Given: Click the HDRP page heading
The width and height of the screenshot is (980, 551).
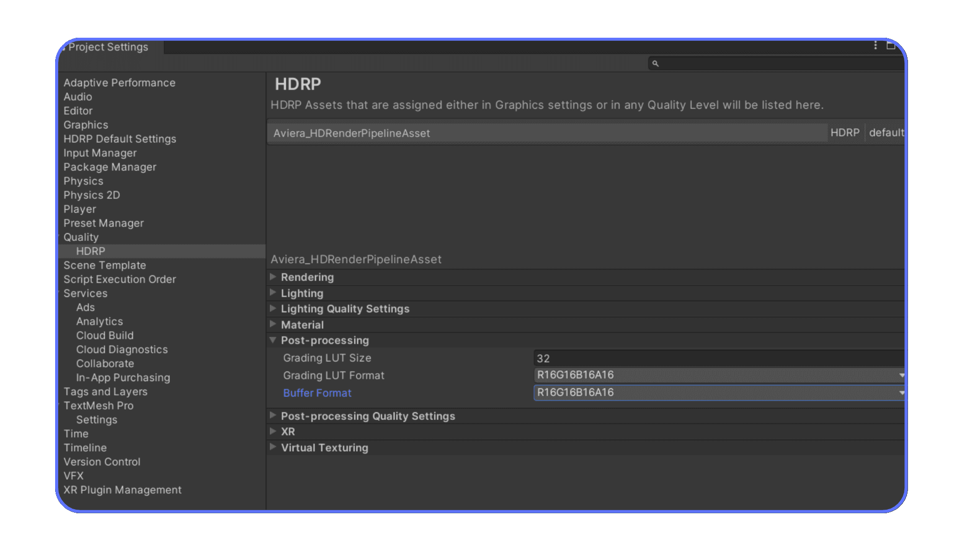Looking at the screenshot, I should (x=298, y=84).
